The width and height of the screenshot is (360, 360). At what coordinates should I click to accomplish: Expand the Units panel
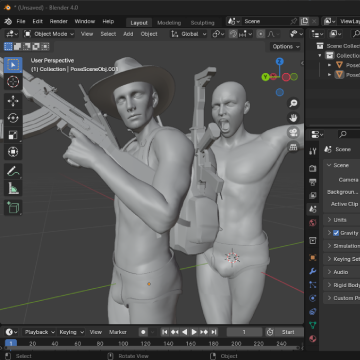click(x=340, y=220)
